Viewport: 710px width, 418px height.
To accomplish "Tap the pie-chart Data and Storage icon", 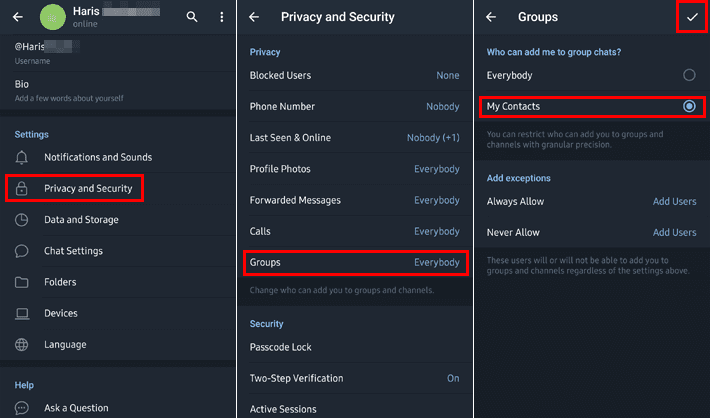I will click(x=21, y=220).
